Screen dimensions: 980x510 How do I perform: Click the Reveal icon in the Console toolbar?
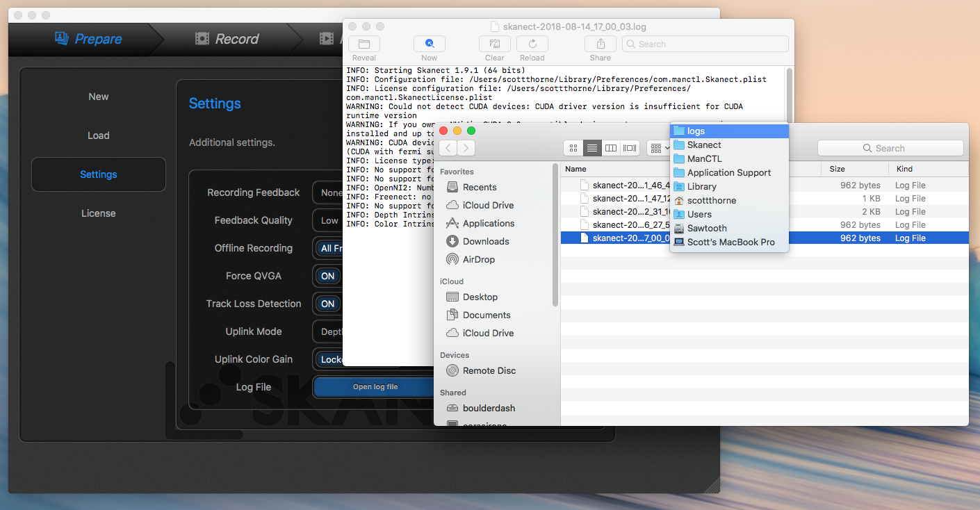364,44
